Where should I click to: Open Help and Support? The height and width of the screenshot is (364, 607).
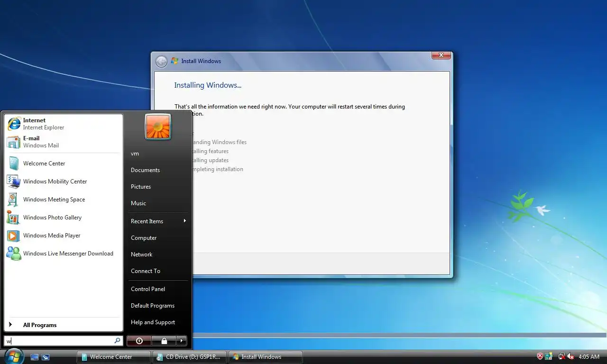pos(157,322)
